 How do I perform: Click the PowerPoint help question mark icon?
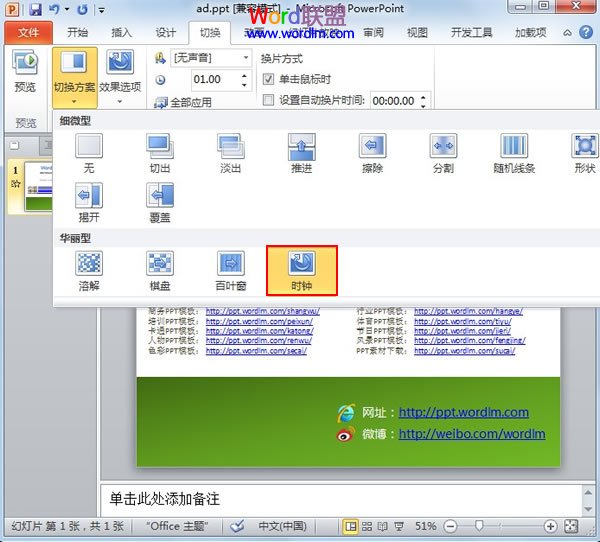click(586, 33)
